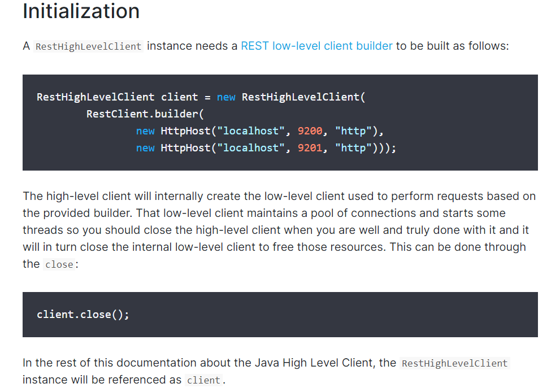Click the inline RestHighLevelClient code in the final paragraph
Image resolution: width=547 pixels, height=392 pixels.
click(454, 363)
